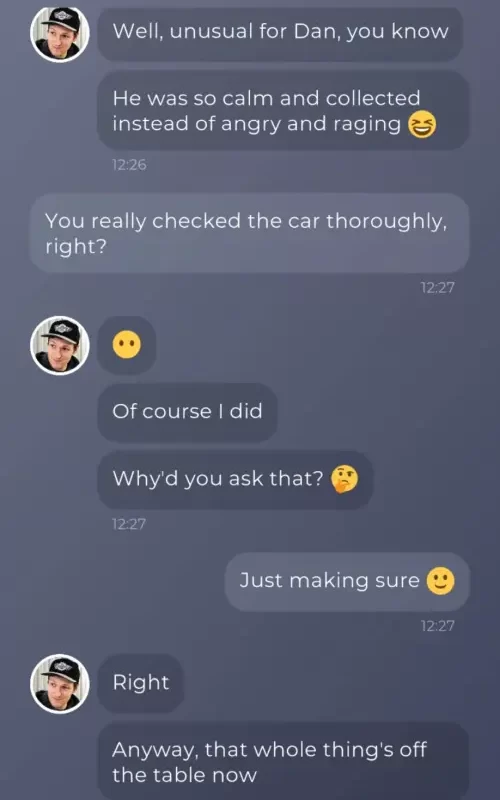Open the profile avatar next to 'Right'

60,684
